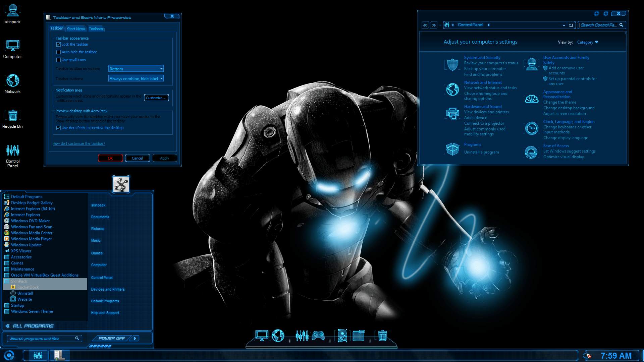Click the All Programs back button

point(30,326)
